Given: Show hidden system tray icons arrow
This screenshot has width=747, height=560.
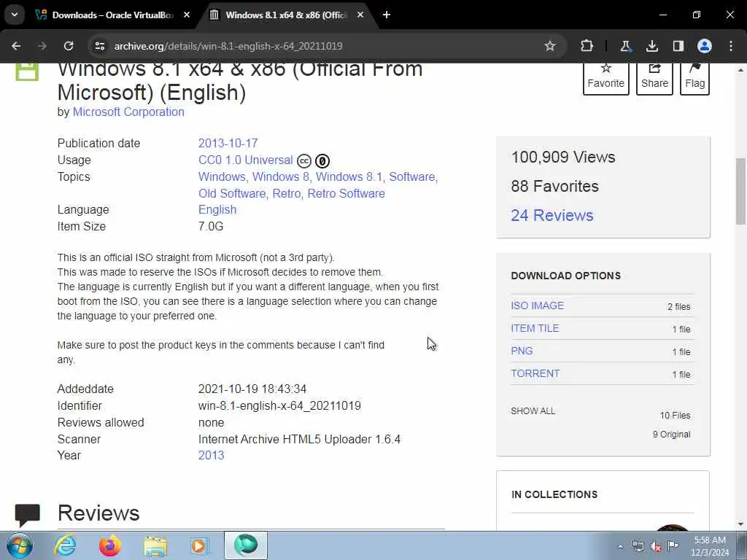Looking at the screenshot, I should coord(620,547).
